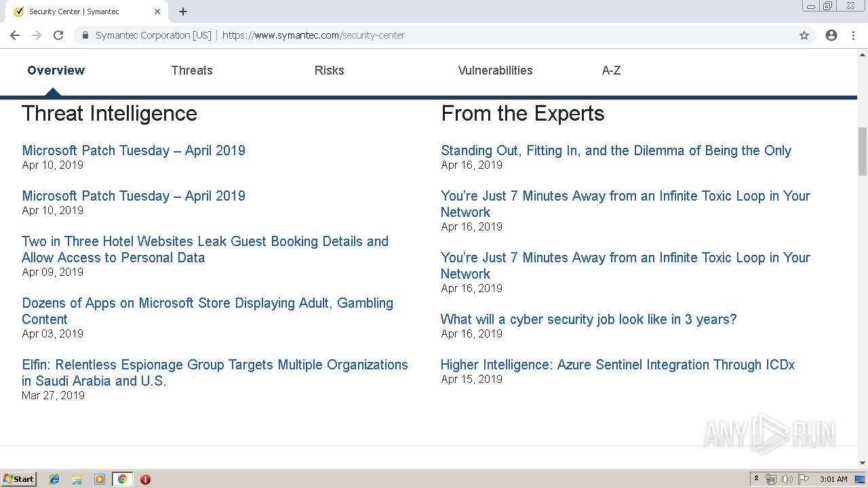
Task: Open Chrome profile account icon
Action: (x=831, y=35)
